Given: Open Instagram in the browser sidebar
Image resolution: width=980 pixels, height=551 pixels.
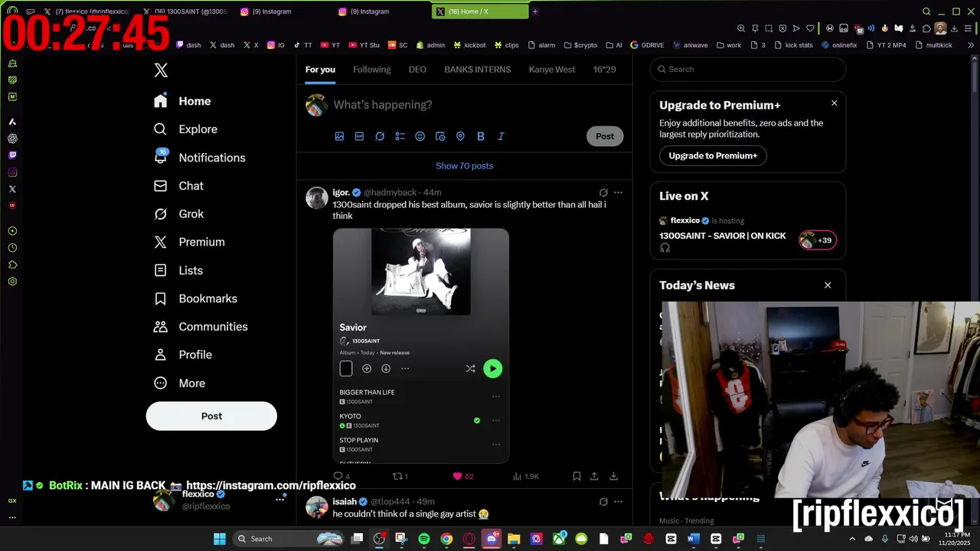Looking at the screenshot, I should pyautogui.click(x=12, y=172).
